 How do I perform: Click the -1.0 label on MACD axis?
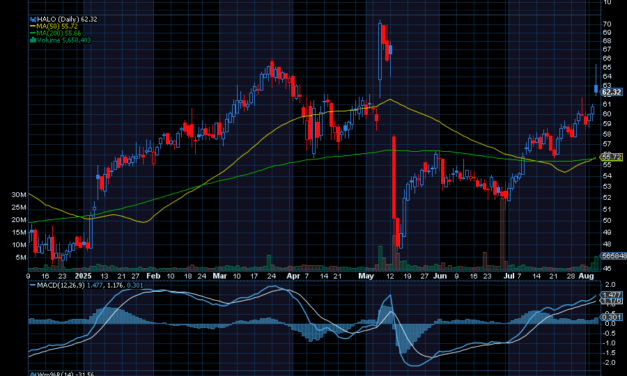(608, 343)
